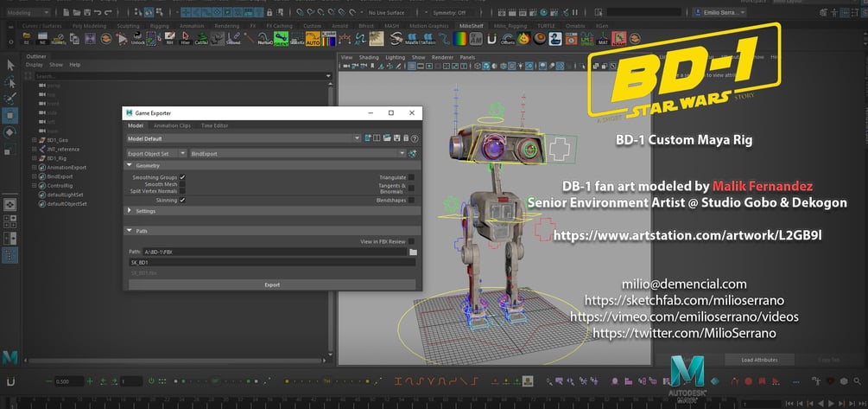Click the Path text field

[x=275, y=252]
